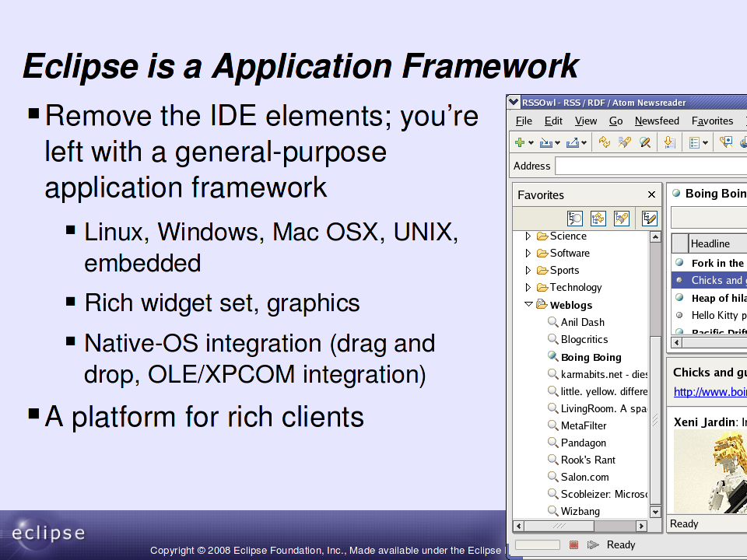Select the Science folder label
This screenshot has height=560, width=747.
click(x=568, y=236)
